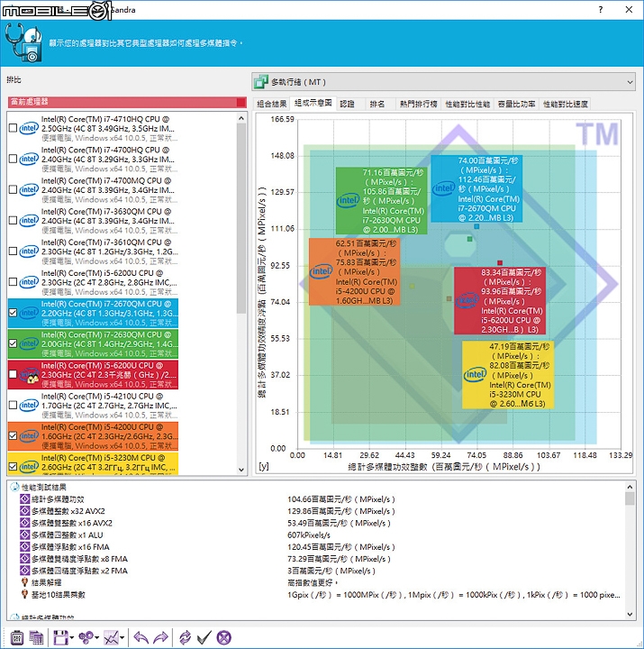Image resolution: width=644 pixels, height=649 pixels.
Task: Check the i7-4710HQ processor checkbox
Action: [x=13, y=128]
